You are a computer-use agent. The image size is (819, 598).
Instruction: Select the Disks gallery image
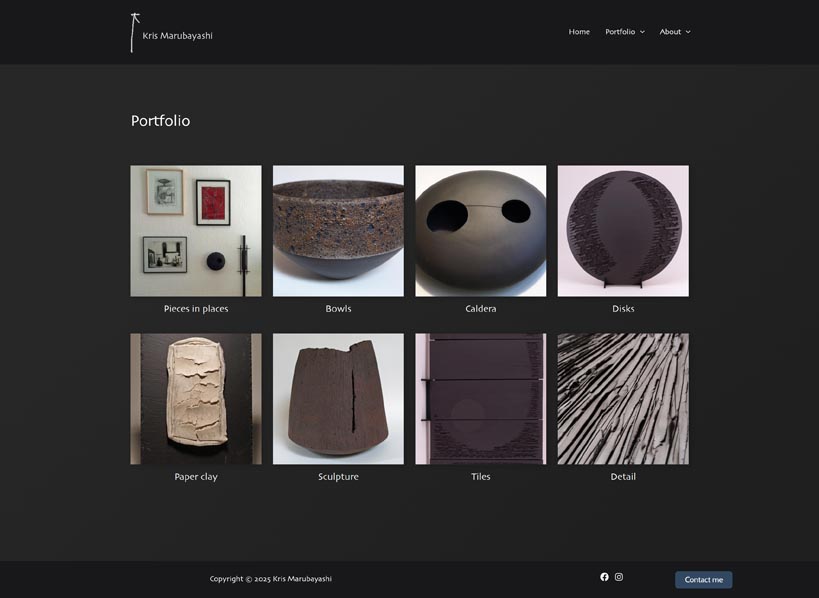pyautogui.click(x=623, y=231)
